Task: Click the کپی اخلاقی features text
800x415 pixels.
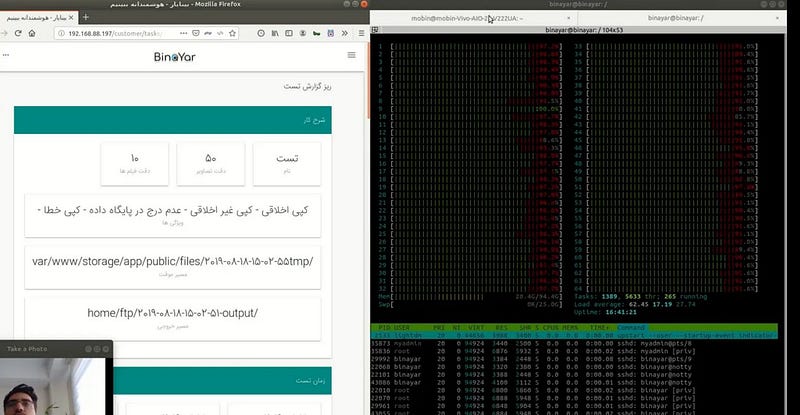Action: click(x=173, y=210)
